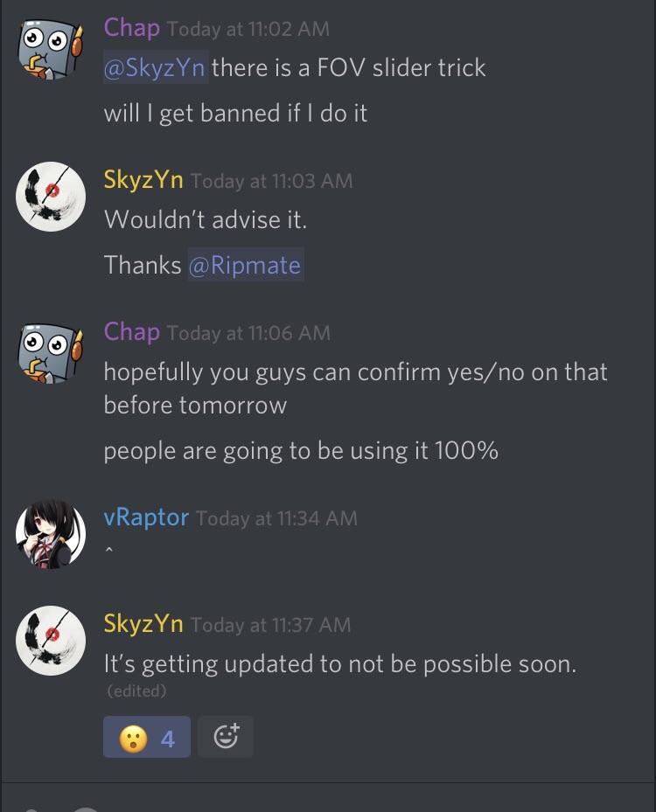This screenshot has height=812, width=656.
Task: Select the message 'will I get banned if I do it'
Action: pos(236,114)
